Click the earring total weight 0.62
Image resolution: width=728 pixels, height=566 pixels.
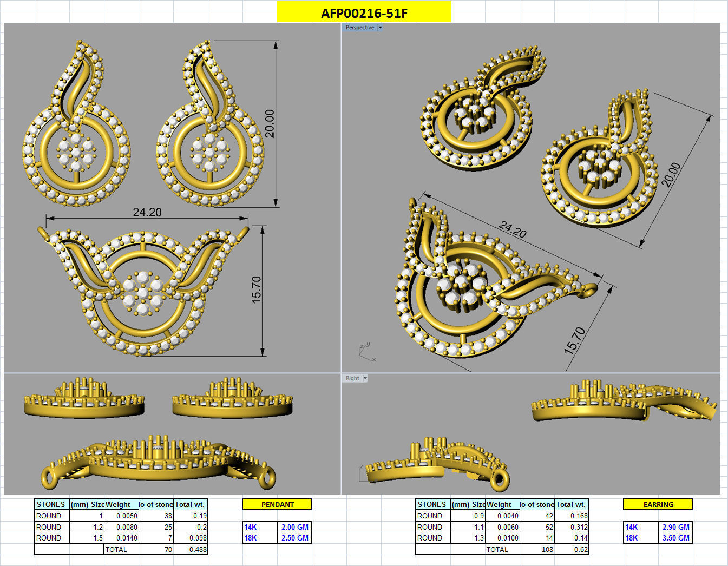click(x=572, y=549)
